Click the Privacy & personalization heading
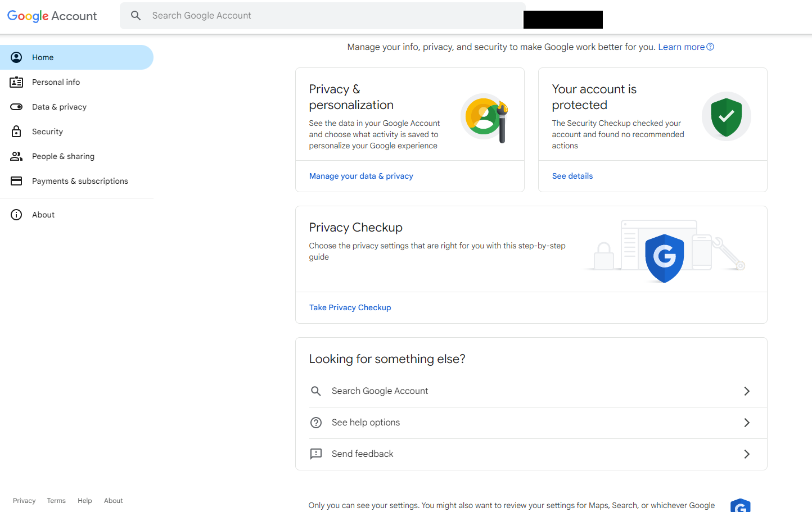 (x=351, y=97)
